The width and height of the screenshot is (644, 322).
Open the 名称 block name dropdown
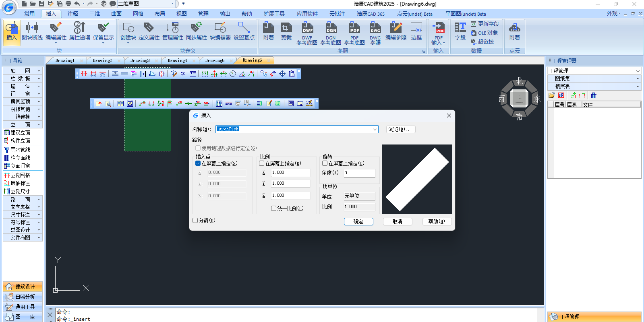click(x=375, y=129)
